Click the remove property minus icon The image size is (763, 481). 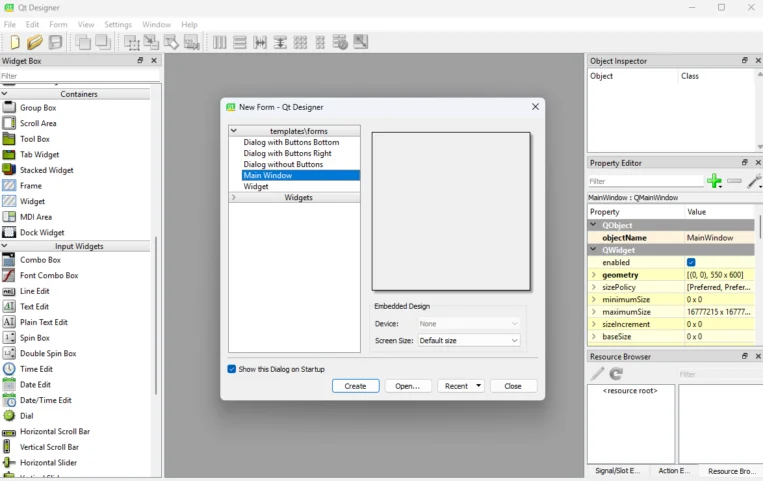tap(734, 181)
